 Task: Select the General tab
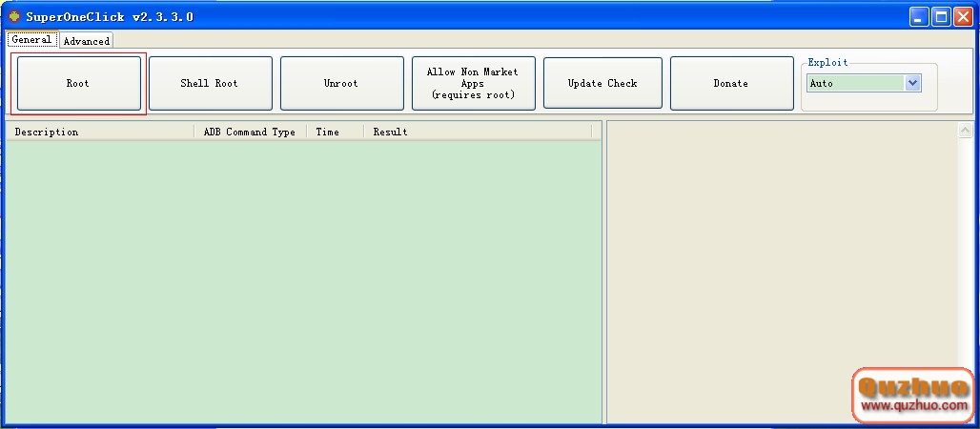pos(32,39)
